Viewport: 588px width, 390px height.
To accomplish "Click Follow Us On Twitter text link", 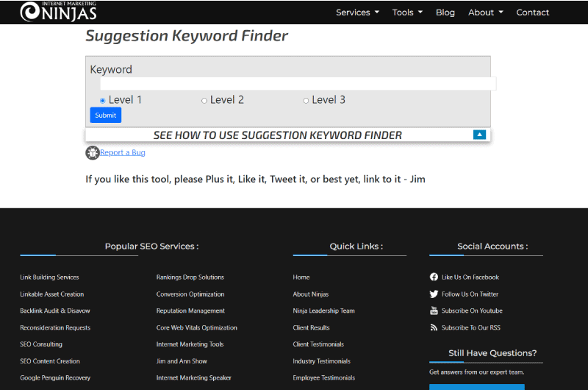I will pos(470,294).
